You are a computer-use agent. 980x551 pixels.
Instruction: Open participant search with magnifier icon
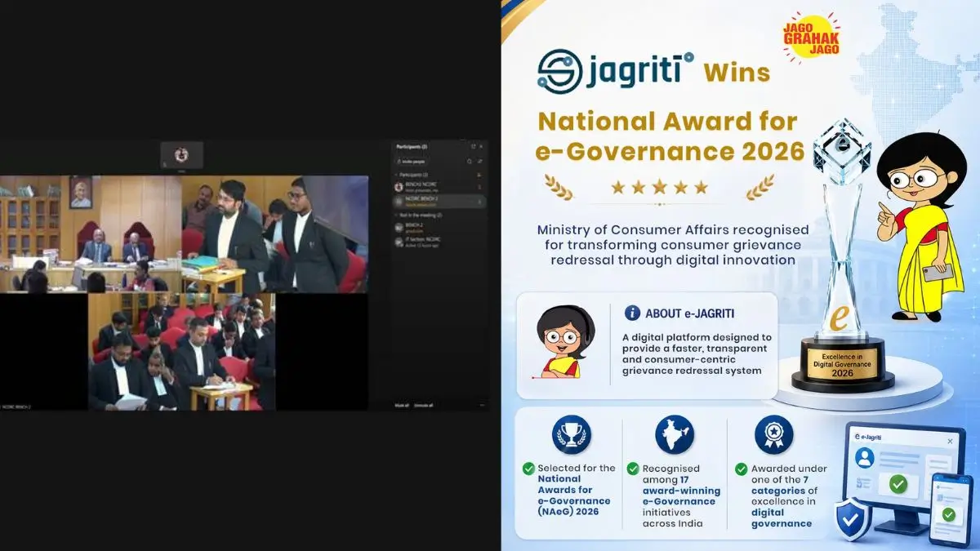(x=470, y=161)
